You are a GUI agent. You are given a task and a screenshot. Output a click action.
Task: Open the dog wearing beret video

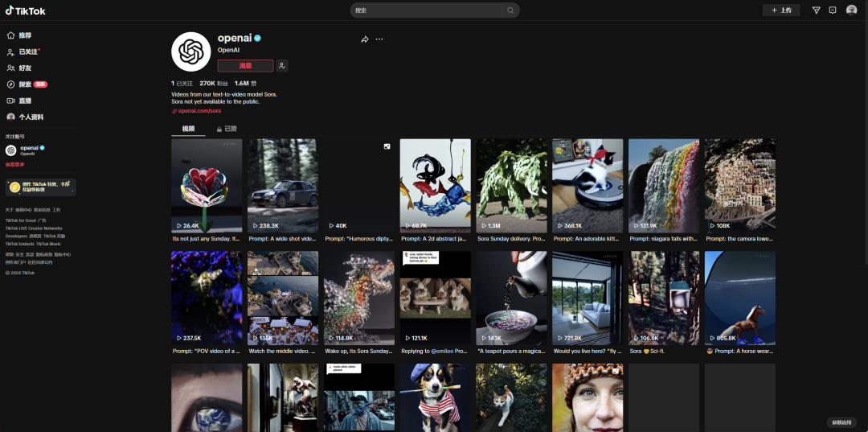click(435, 397)
